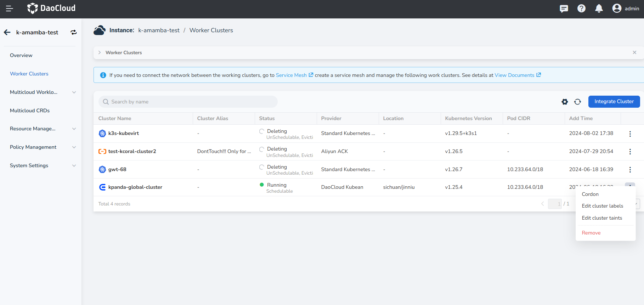This screenshot has height=305, width=644.
Task: Open actions menu for k3s-kubevirt row
Action: 630,134
